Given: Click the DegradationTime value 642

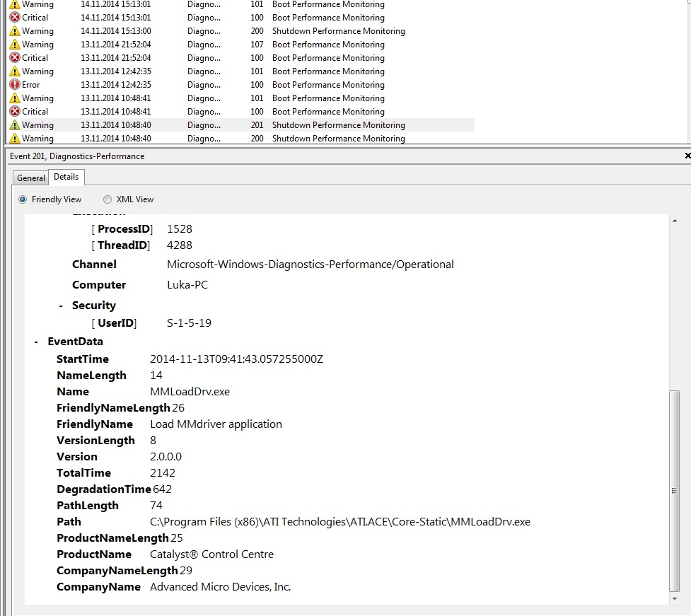Looking at the screenshot, I should tap(162, 489).
